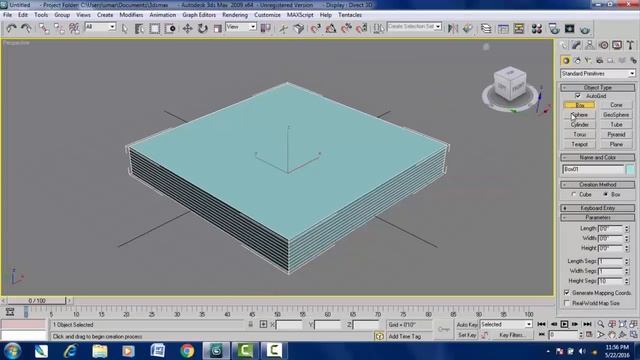The image size is (640, 360).
Task: Switch to the Modify command panel tab
Action: 576,45
